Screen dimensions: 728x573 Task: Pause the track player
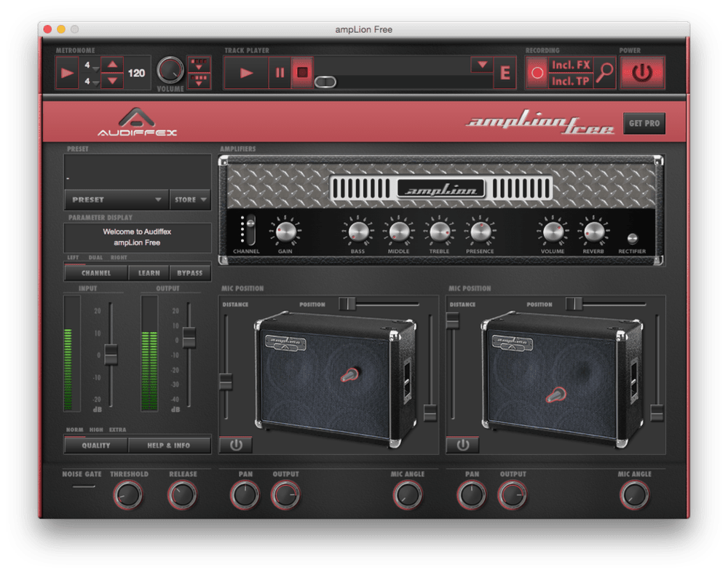click(x=280, y=74)
